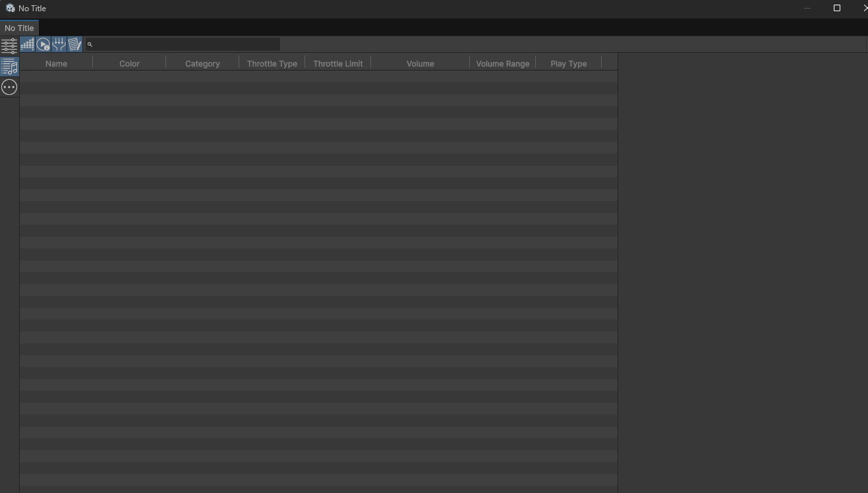This screenshot has height=493, width=868.
Task: Sort by the Name column header
Action: click(x=56, y=63)
